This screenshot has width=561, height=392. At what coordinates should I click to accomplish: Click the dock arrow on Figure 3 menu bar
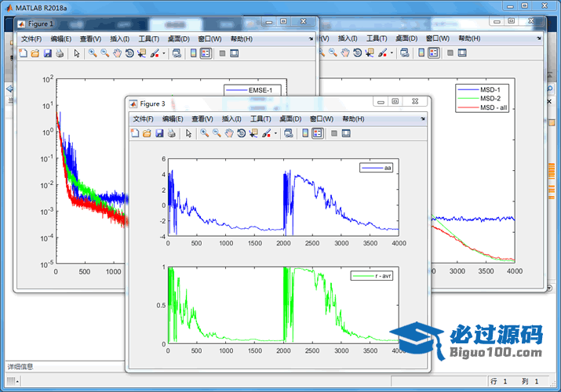pyautogui.click(x=421, y=119)
